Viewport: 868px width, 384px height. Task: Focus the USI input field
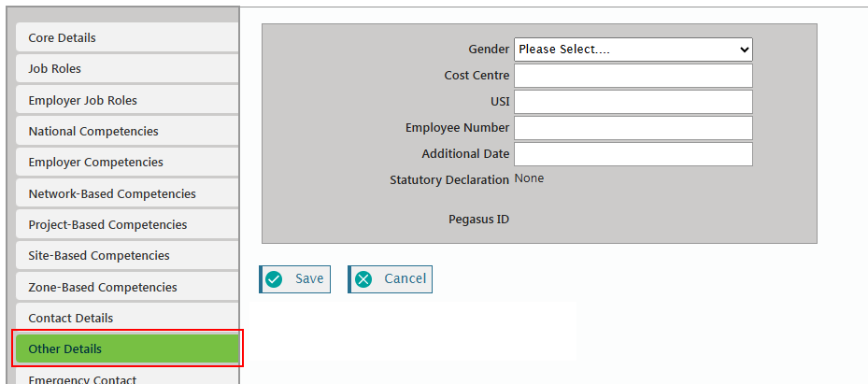[633, 102]
